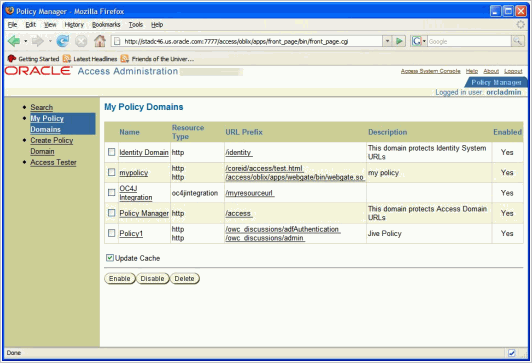532x363 pixels.
Task: Tick the Policy1 row checkbox
Action: point(111,233)
